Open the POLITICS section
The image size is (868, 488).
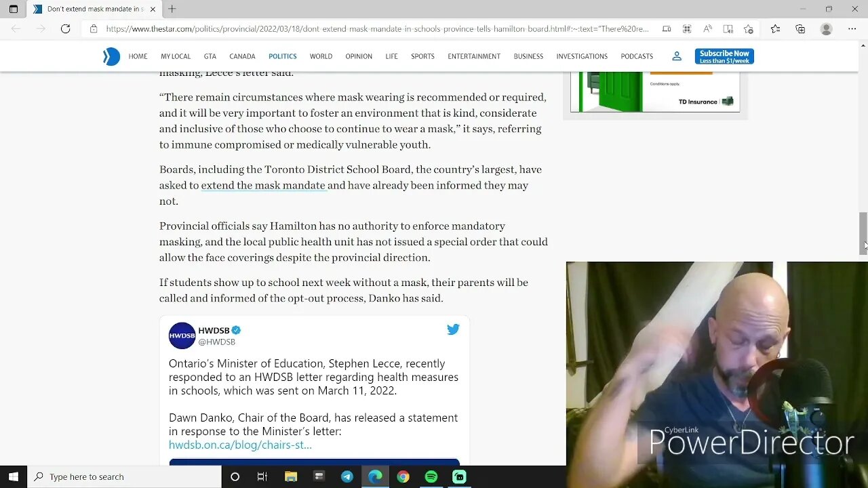click(x=283, y=56)
